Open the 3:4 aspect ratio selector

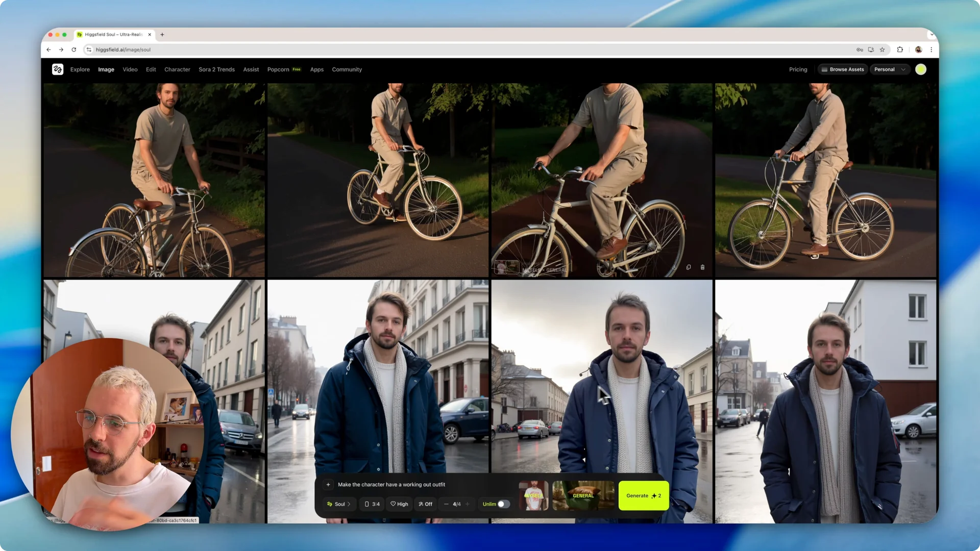tap(373, 504)
